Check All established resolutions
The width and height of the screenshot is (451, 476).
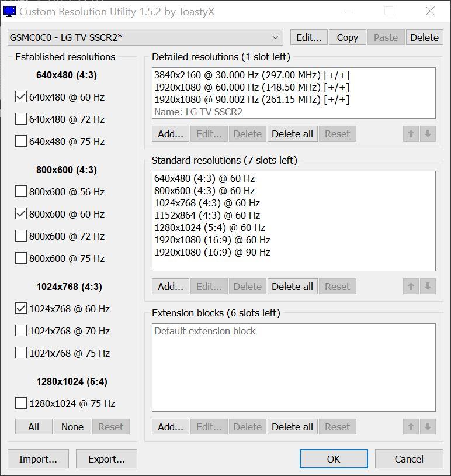tap(34, 427)
